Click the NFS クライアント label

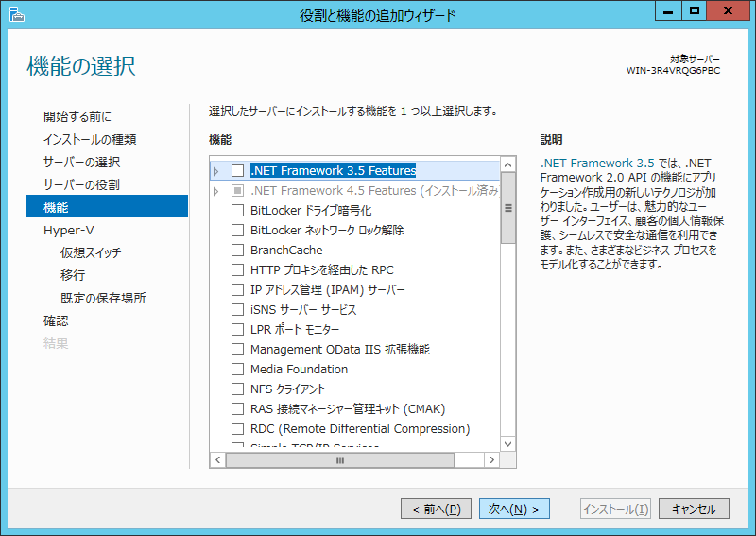click(x=288, y=389)
